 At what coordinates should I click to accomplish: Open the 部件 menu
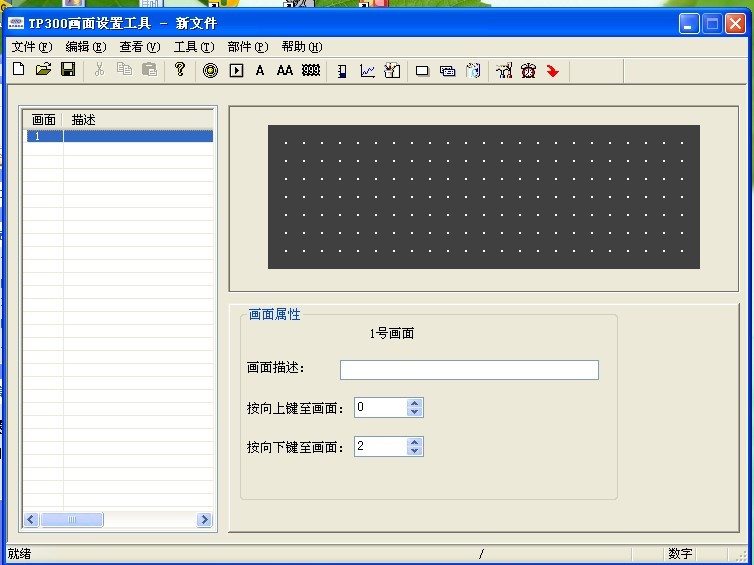click(247, 46)
